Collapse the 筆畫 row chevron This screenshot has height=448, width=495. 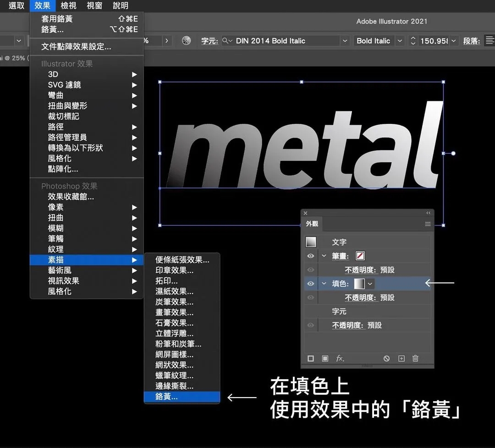324,255
